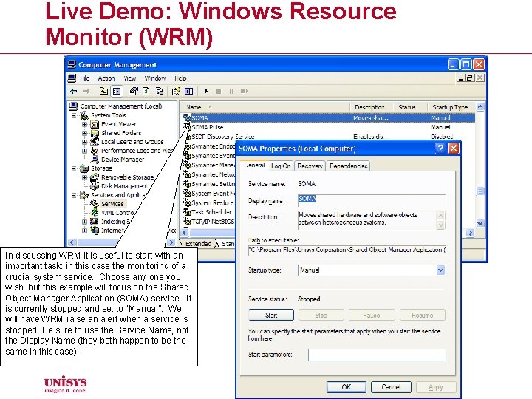Collapse the Services and Applications node
Screen dimensions: 532x399
(74, 195)
